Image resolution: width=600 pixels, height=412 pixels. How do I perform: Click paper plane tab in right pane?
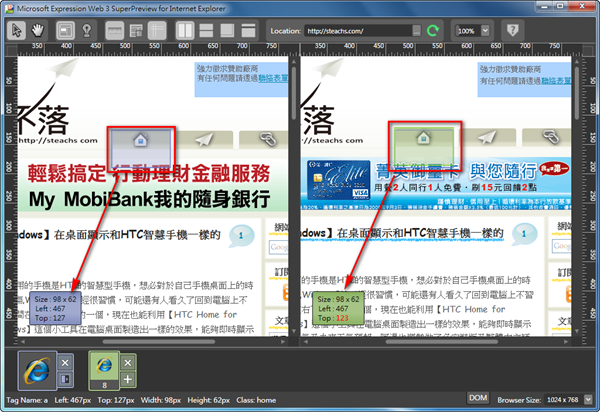click(x=487, y=138)
